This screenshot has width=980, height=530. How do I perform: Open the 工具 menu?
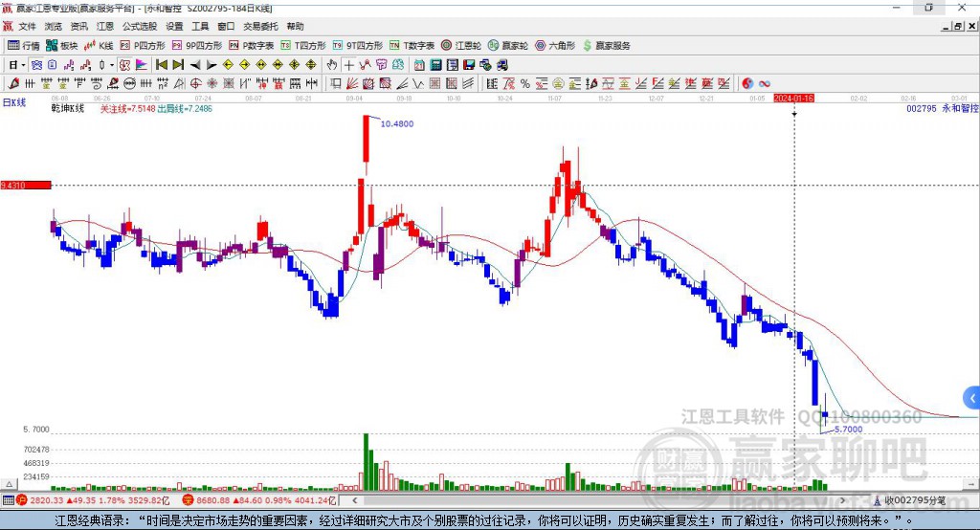point(200,26)
